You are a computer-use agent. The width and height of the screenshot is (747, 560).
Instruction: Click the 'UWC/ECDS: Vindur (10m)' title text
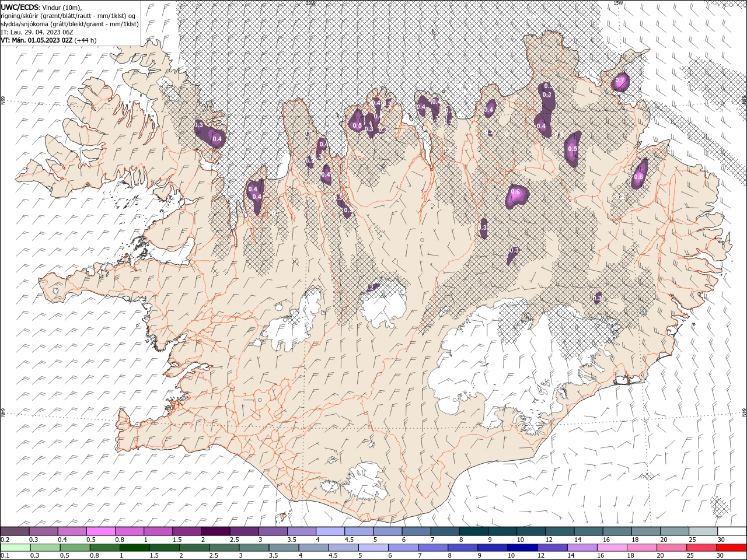pyautogui.click(x=41, y=7)
